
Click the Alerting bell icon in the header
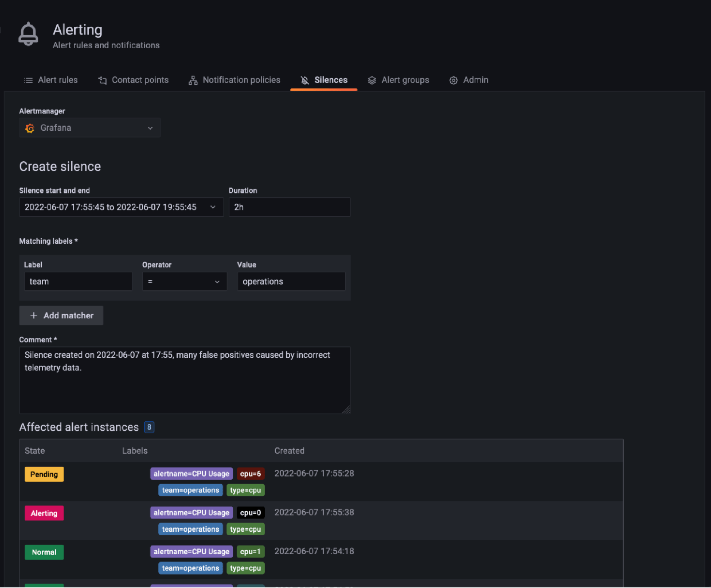[x=28, y=34]
